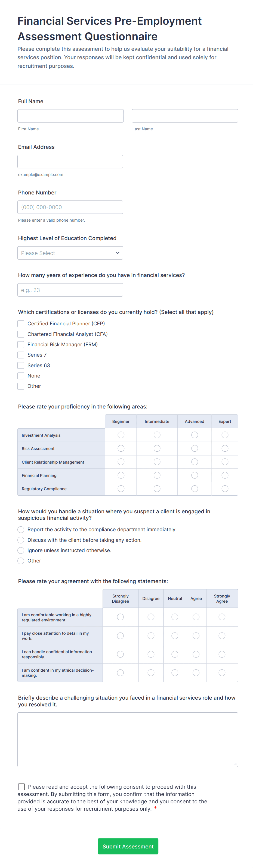Select Expert rating for Investment Analysis
The height and width of the screenshot is (868, 253).
225,435
